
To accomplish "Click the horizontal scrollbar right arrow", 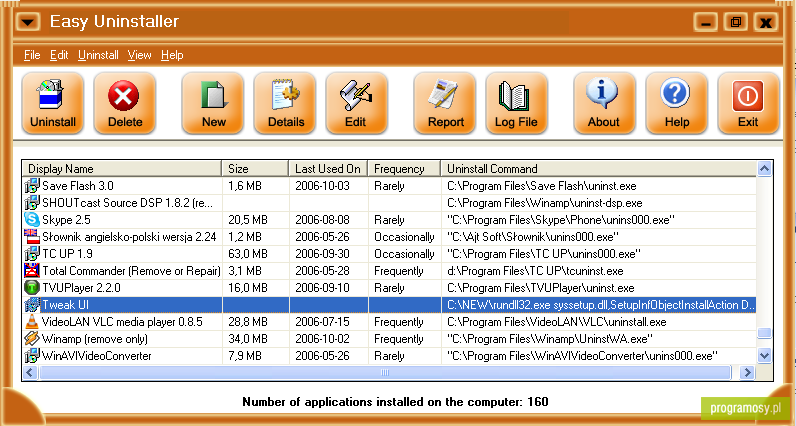I will (747, 373).
